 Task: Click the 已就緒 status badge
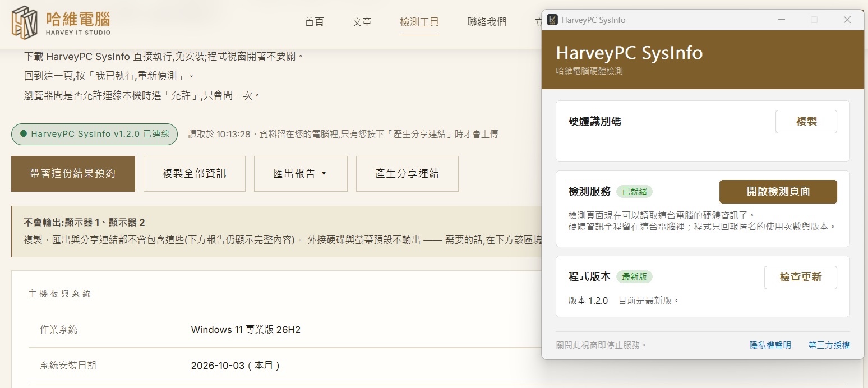634,191
